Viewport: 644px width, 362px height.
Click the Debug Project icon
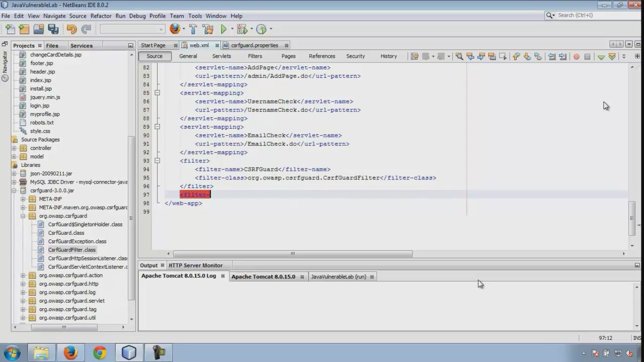point(242,29)
